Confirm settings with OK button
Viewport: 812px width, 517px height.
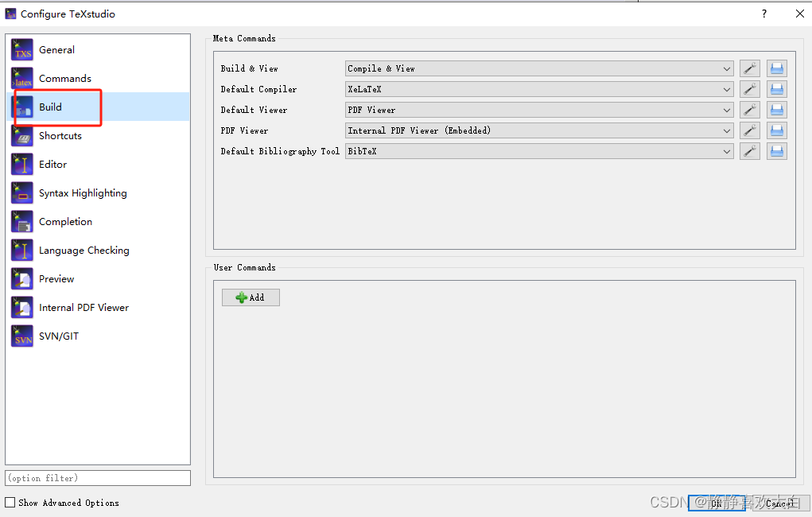[x=717, y=503]
